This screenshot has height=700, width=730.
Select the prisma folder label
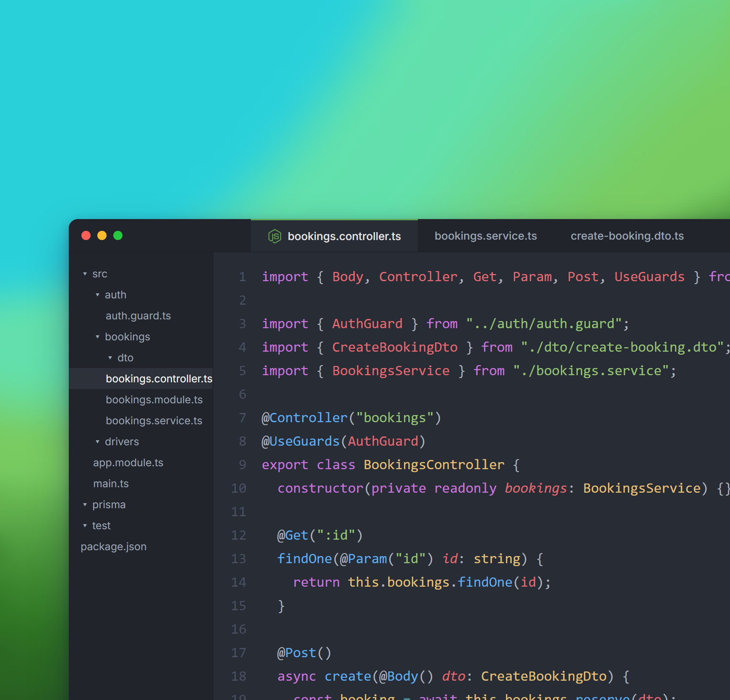[x=109, y=505]
